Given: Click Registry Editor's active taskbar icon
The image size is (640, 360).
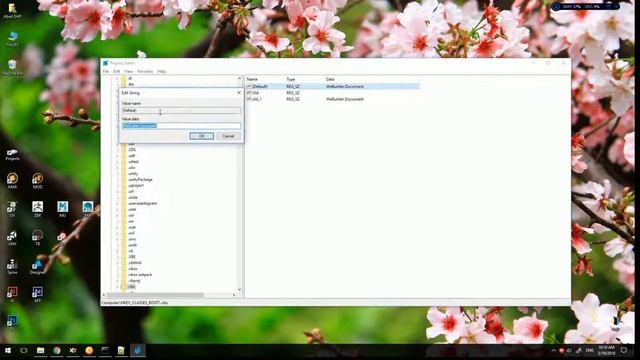Looking at the screenshot, I should pos(138,351).
